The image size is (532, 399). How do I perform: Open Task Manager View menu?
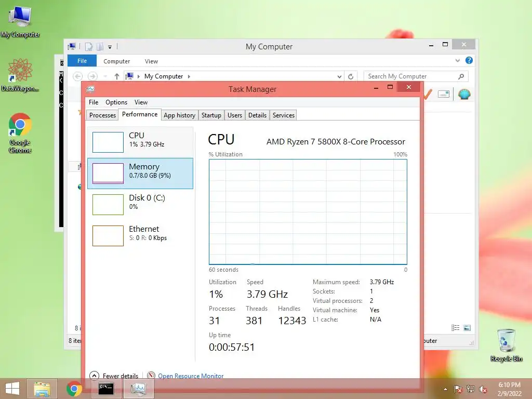(141, 102)
